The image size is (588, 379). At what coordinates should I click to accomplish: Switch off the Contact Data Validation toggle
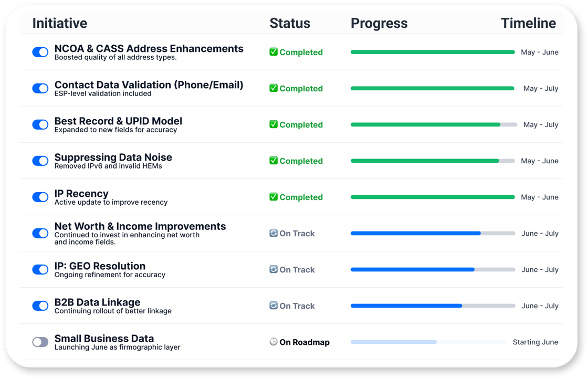[x=40, y=88]
